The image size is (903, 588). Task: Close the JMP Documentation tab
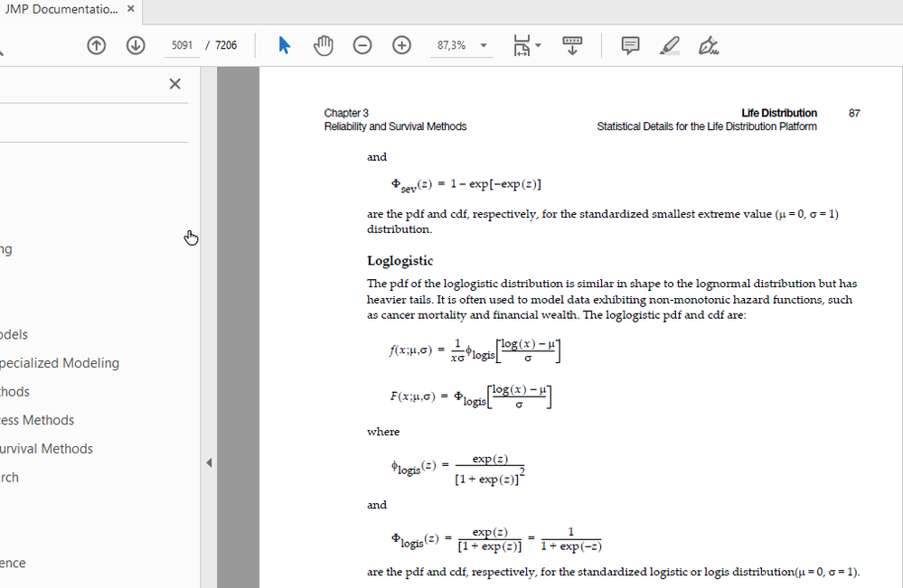131,9
